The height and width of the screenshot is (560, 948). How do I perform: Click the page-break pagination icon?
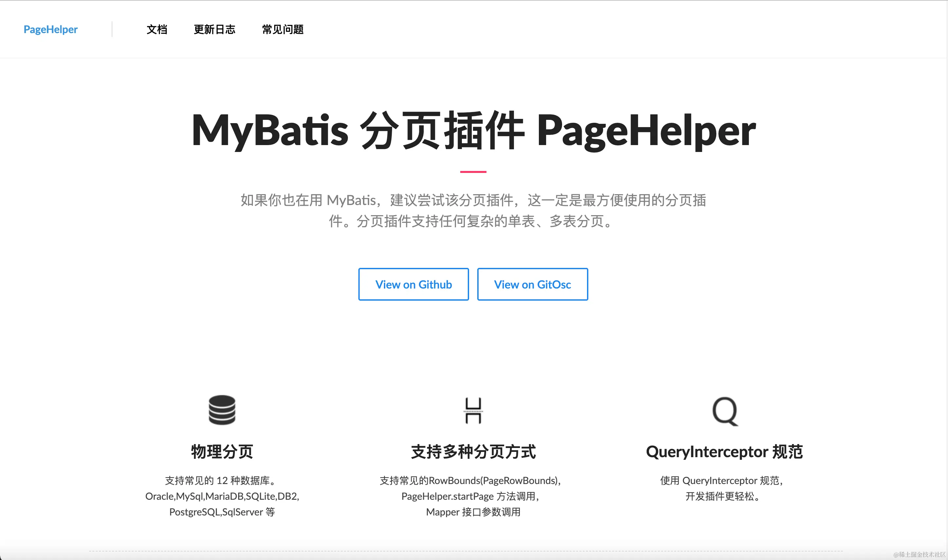tap(473, 411)
